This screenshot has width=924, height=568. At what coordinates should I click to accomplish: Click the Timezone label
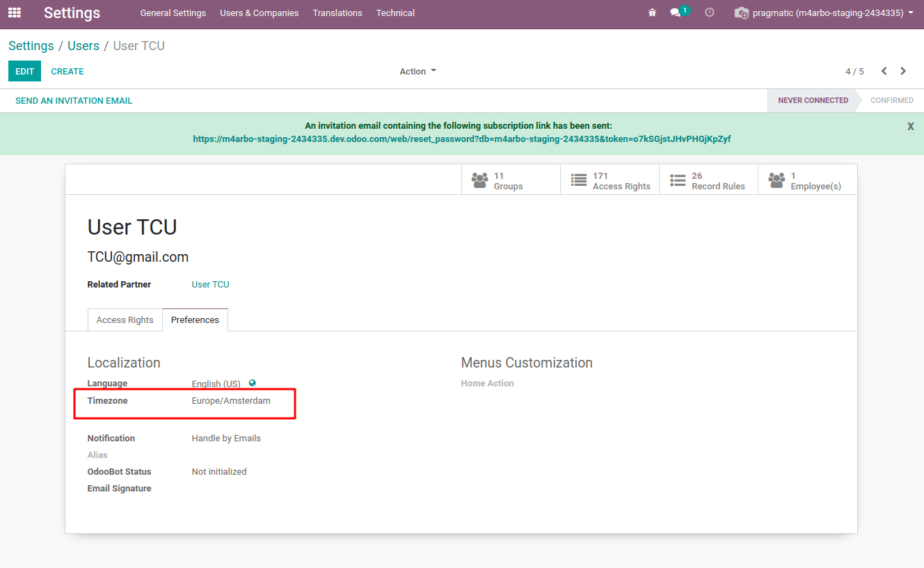pos(107,401)
